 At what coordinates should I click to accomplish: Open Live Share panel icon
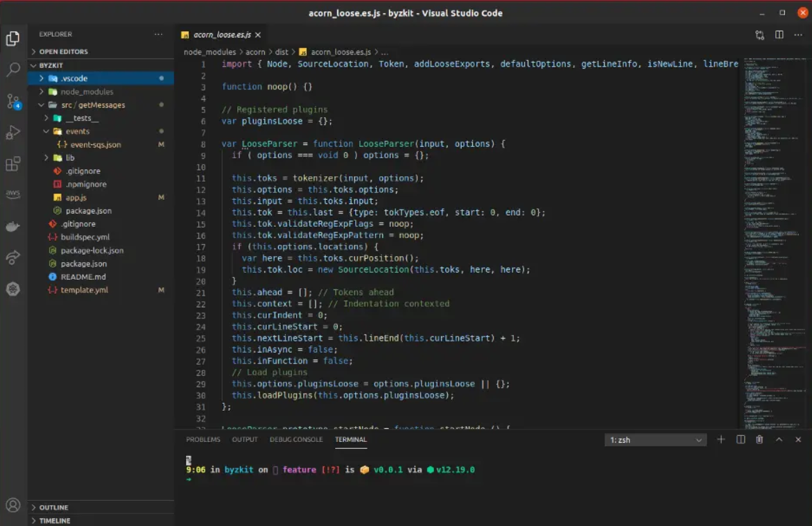coord(13,257)
